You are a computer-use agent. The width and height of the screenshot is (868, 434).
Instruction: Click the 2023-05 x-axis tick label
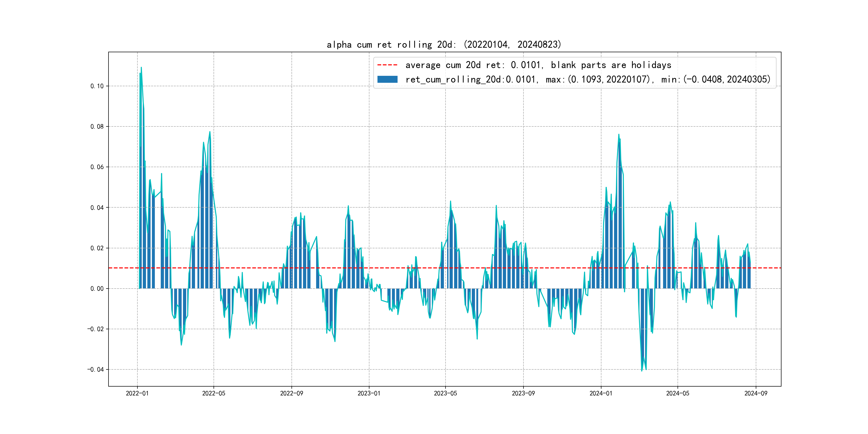point(445,394)
